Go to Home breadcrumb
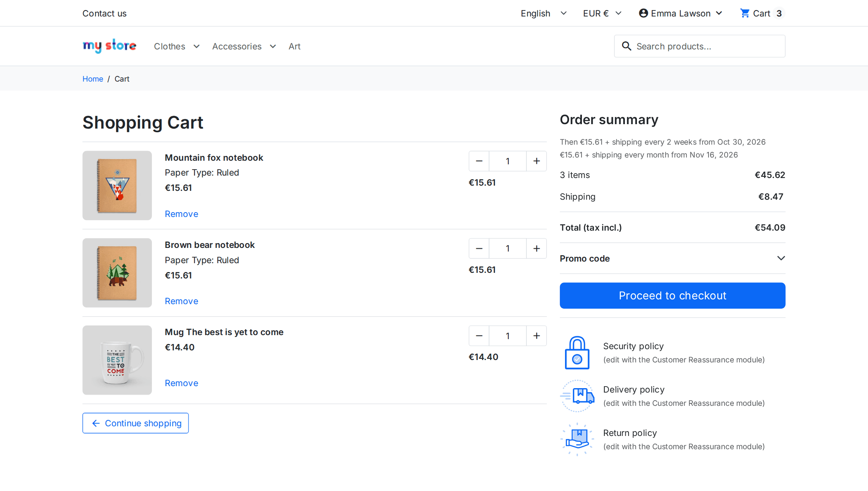This screenshot has height=491, width=868. pos(93,79)
